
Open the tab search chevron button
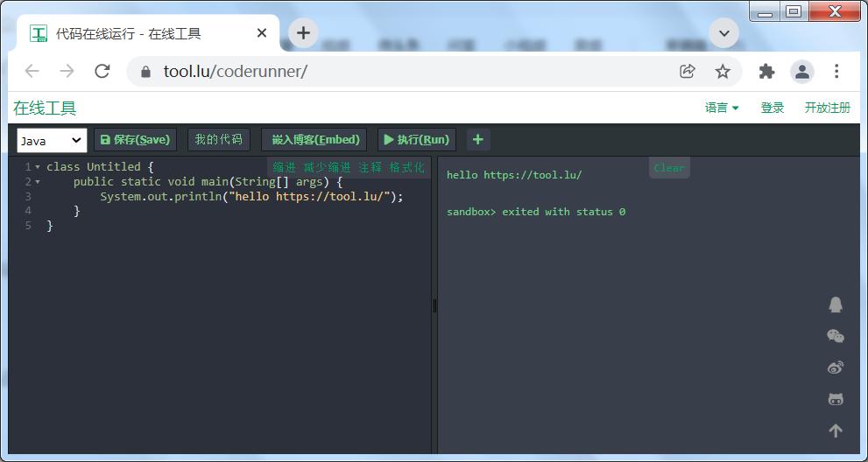point(723,33)
